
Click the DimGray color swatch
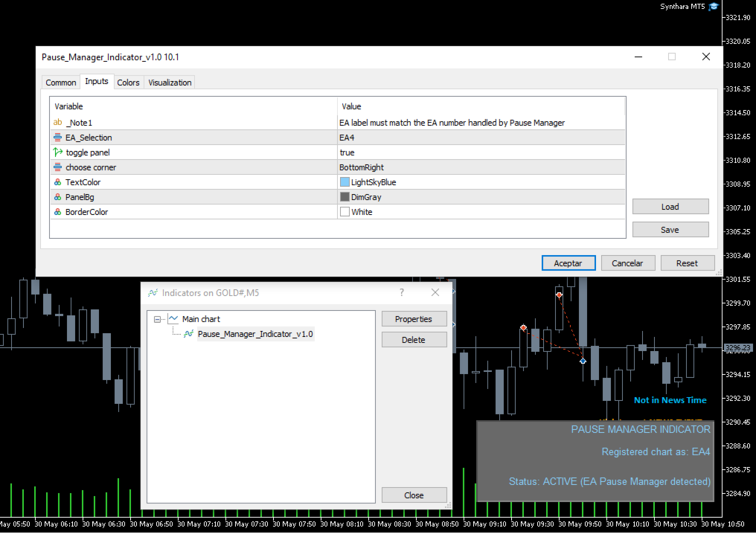tap(345, 197)
